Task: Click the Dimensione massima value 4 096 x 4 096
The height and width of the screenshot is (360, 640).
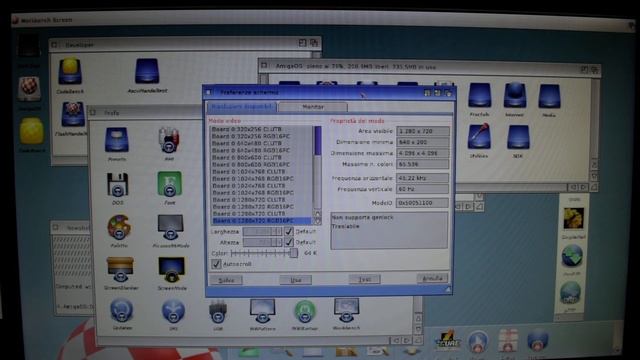Action: point(423,153)
